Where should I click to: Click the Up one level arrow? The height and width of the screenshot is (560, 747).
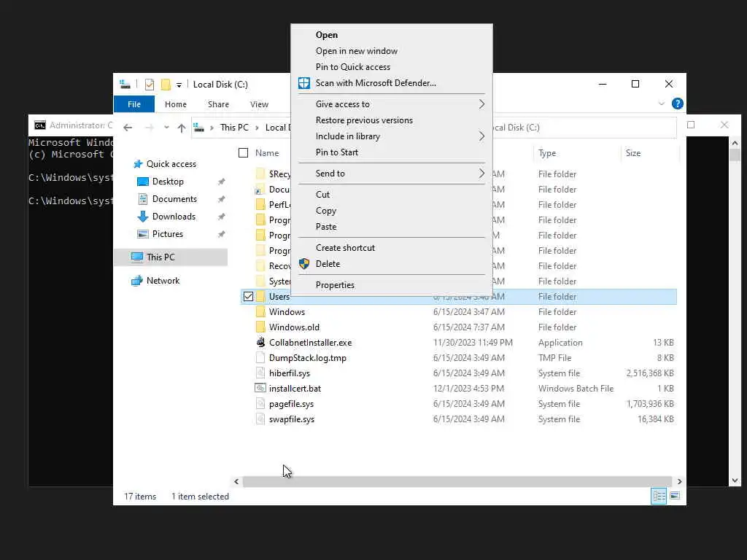[181, 128]
